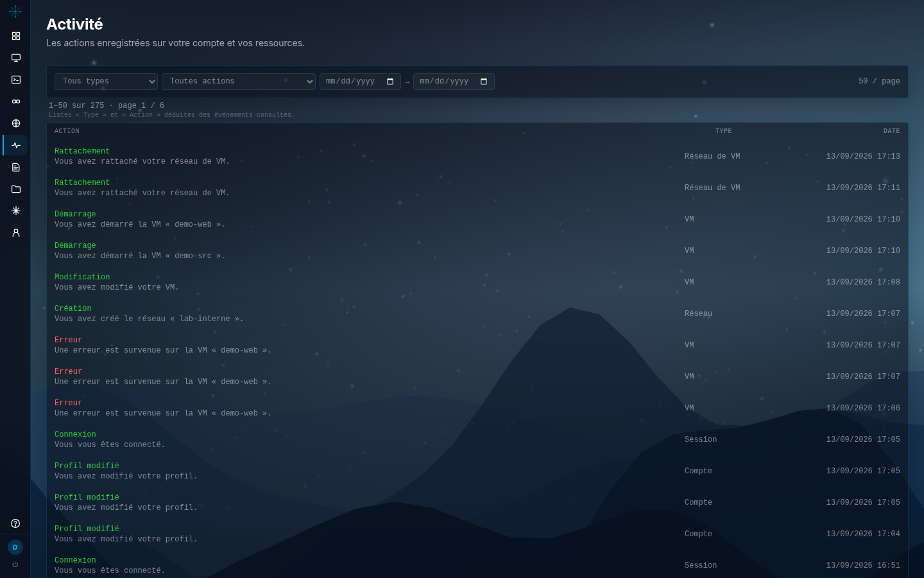Click the "TYPE" column header
Viewport: 924px width, 578px height.
coord(724,131)
